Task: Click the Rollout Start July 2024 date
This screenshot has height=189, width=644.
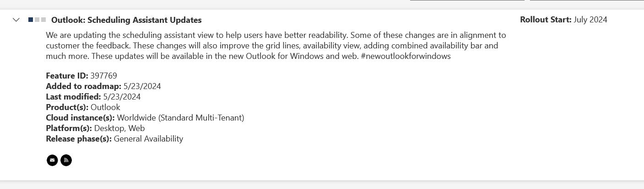Action: (x=590, y=20)
